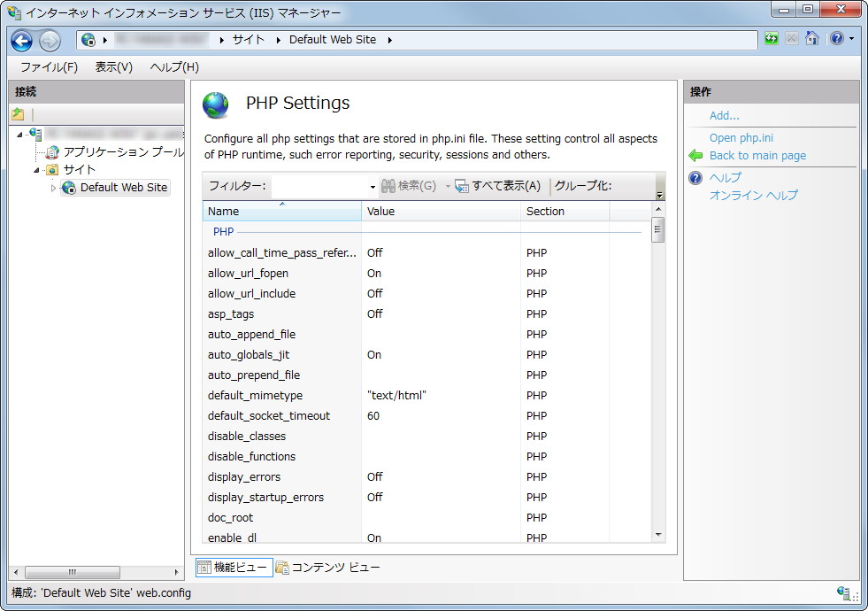Click the green refresh icon in the toolbar

[x=770, y=39]
